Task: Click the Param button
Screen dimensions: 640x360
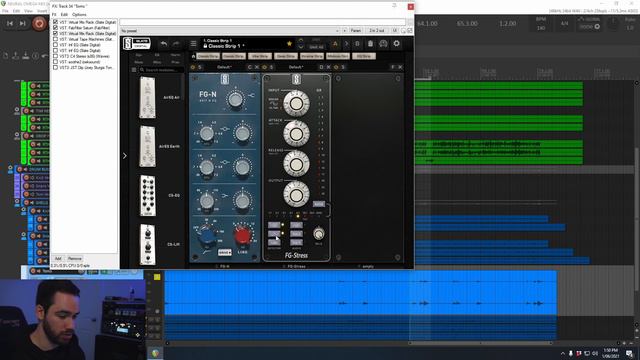Action: point(356,31)
